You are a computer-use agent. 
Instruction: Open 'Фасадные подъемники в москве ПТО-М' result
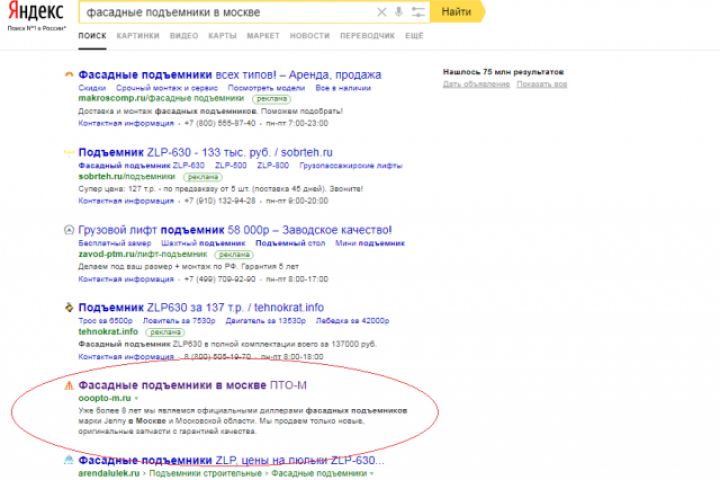coord(192,385)
